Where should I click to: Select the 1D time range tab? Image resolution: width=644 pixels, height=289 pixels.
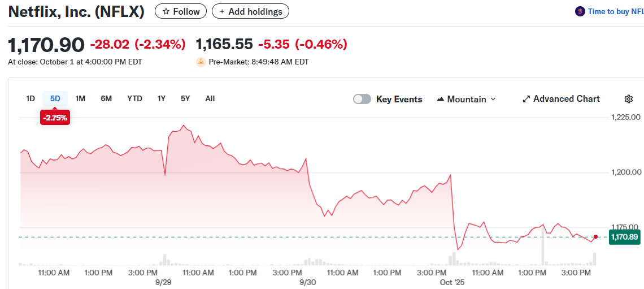pos(31,98)
